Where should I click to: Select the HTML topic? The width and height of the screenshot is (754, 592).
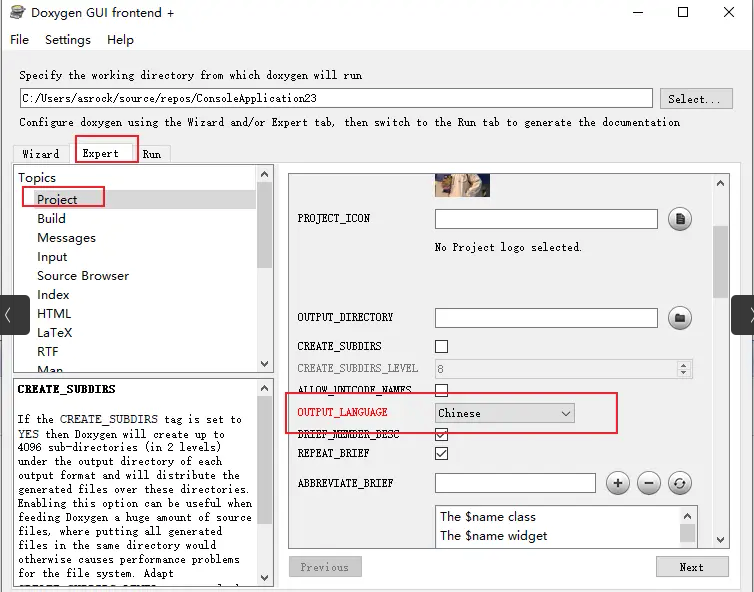[54, 314]
